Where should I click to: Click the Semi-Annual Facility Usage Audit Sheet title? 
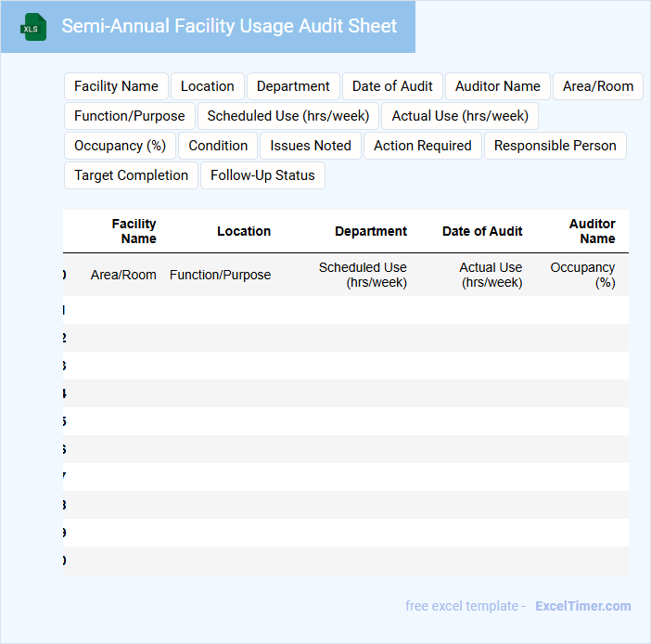[x=229, y=27]
